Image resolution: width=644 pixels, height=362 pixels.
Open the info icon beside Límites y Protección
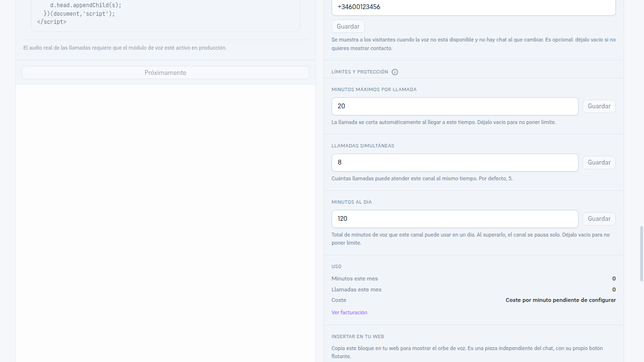(395, 72)
